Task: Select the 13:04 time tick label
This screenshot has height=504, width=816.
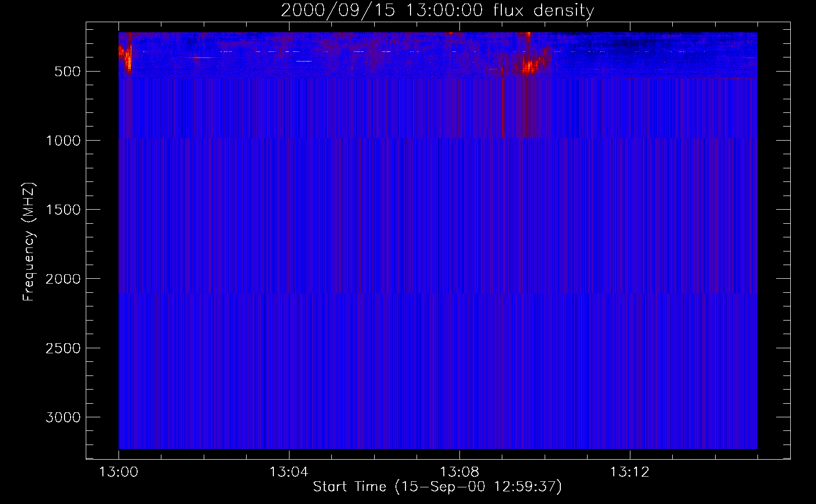Action: (x=288, y=472)
